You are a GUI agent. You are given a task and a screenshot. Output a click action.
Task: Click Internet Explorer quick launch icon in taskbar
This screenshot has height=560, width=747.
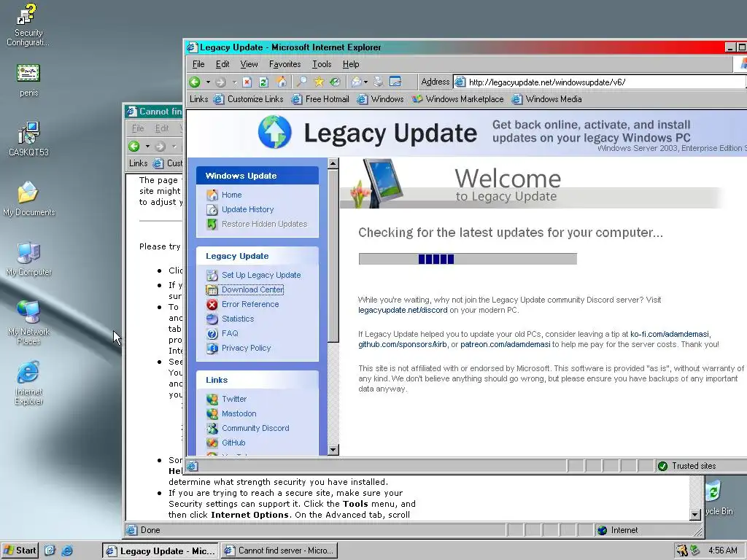click(67, 551)
